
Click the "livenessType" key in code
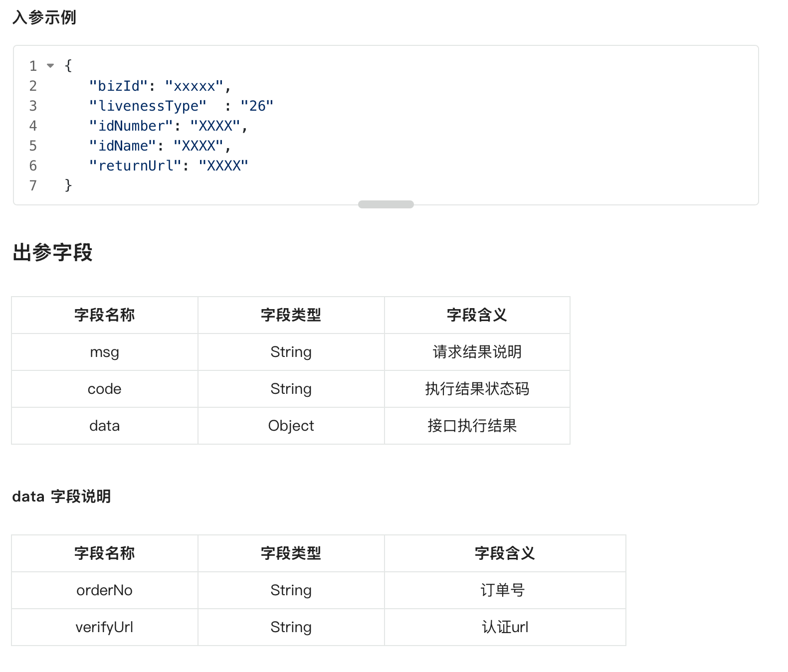tap(148, 106)
